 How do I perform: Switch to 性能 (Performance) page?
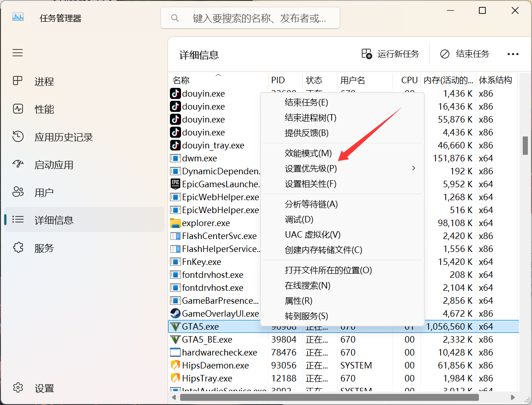point(44,110)
